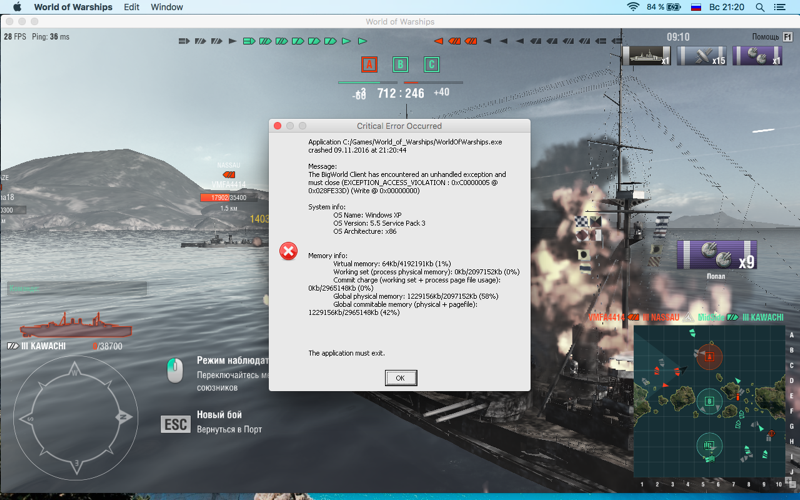
Task: Click the green team score progress bar
Action: click(x=367, y=82)
